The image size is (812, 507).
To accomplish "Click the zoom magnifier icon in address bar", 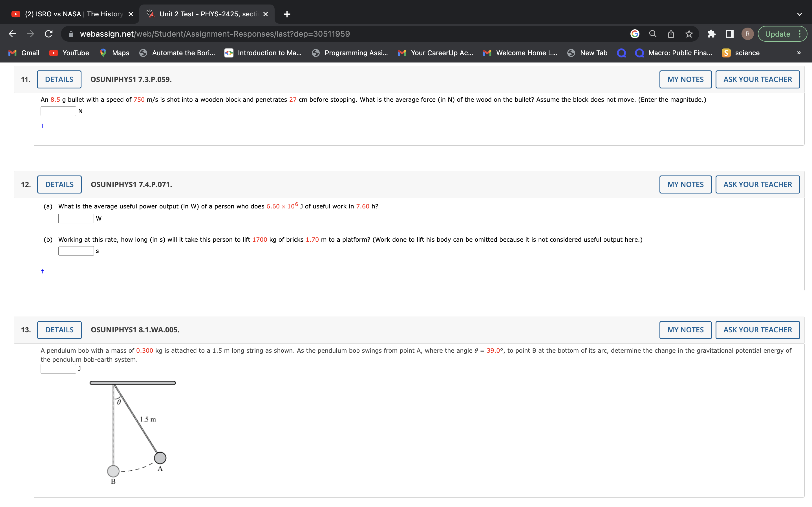I will point(653,34).
